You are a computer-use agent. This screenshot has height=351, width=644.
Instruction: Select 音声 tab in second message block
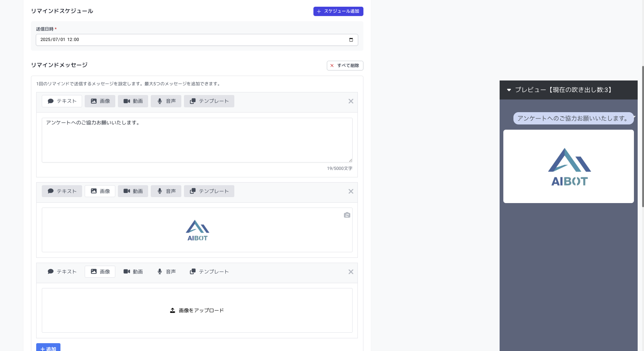pyautogui.click(x=166, y=191)
